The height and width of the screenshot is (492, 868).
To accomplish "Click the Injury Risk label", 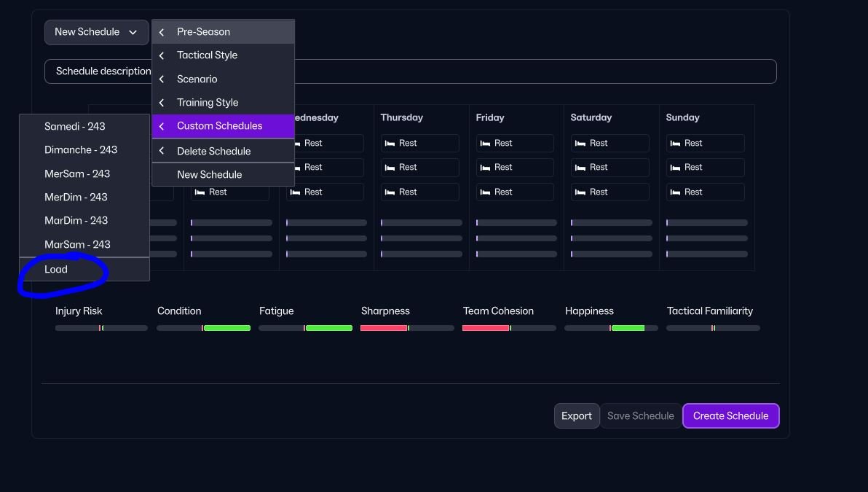I will [79, 311].
